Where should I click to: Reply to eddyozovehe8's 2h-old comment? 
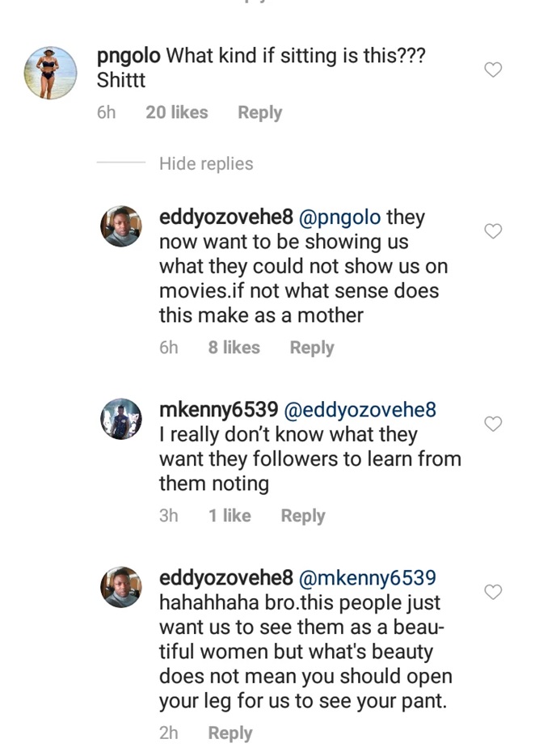(230, 733)
